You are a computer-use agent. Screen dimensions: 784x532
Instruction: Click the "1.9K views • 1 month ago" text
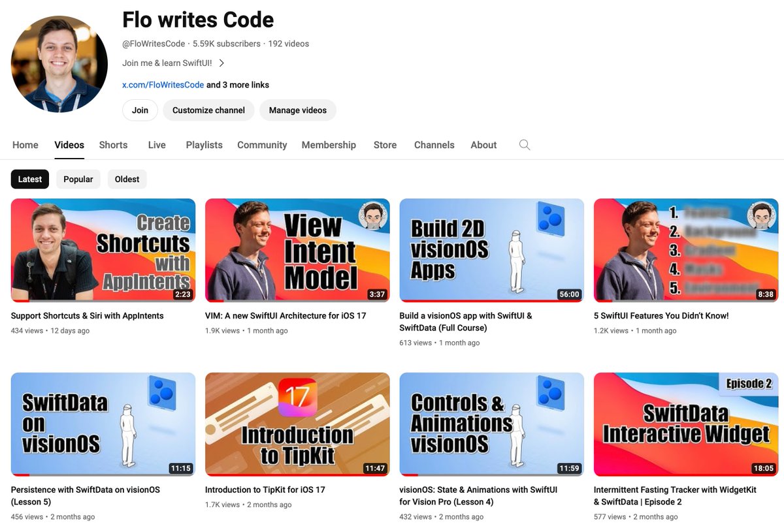coord(246,331)
